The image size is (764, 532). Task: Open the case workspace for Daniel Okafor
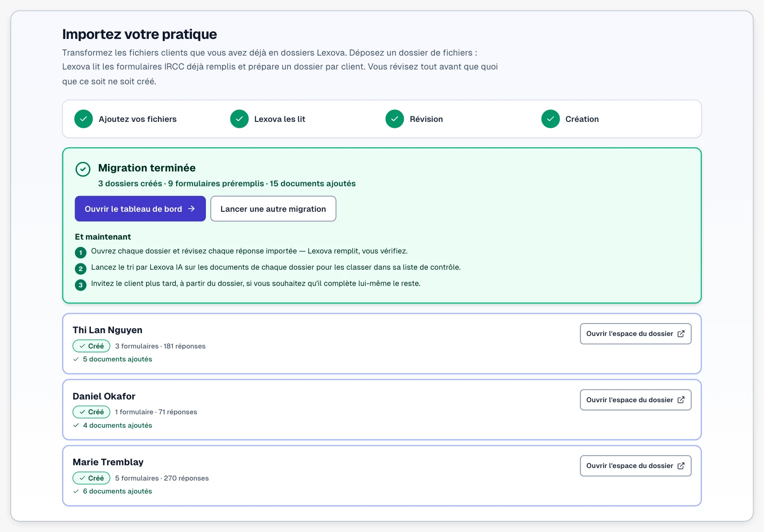(x=636, y=400)
